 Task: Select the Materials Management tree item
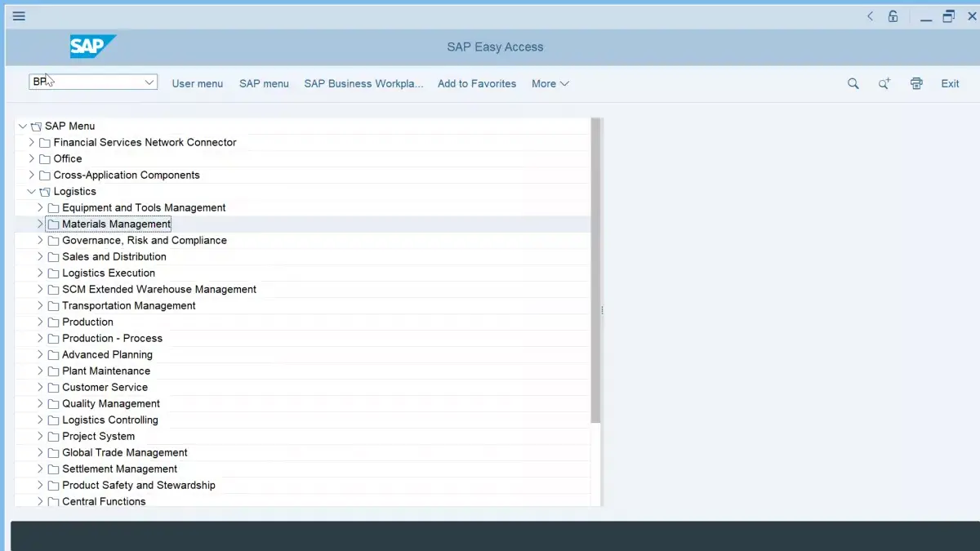pos(117,224)
